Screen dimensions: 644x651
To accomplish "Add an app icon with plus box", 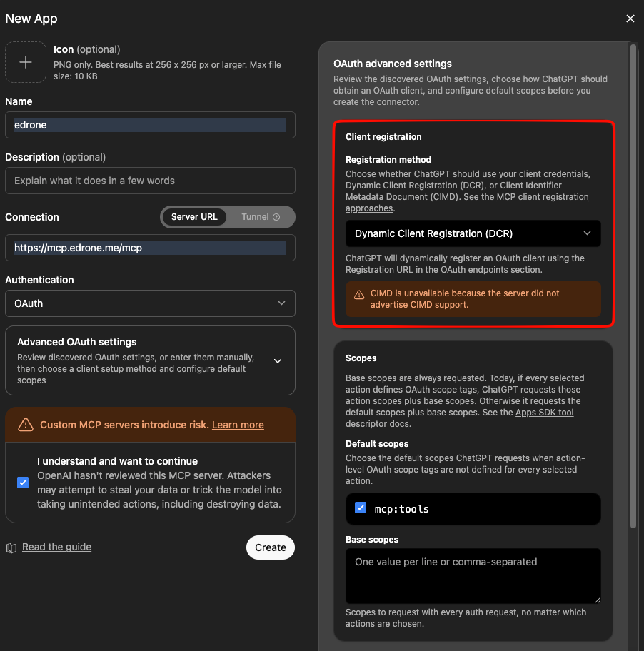I will click(25, 62).
